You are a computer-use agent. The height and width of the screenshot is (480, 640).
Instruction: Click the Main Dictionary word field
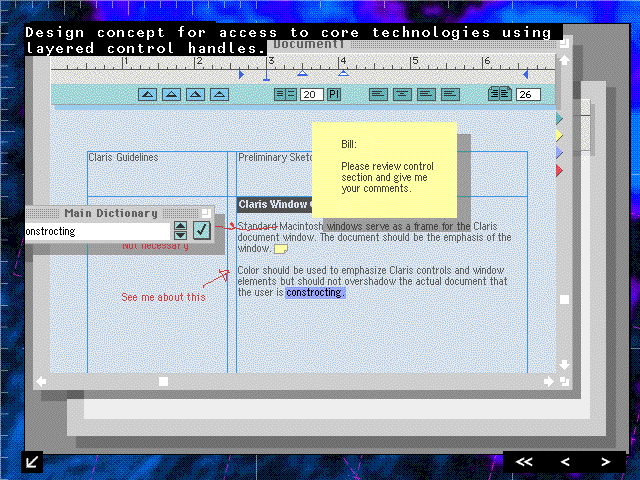98,231
